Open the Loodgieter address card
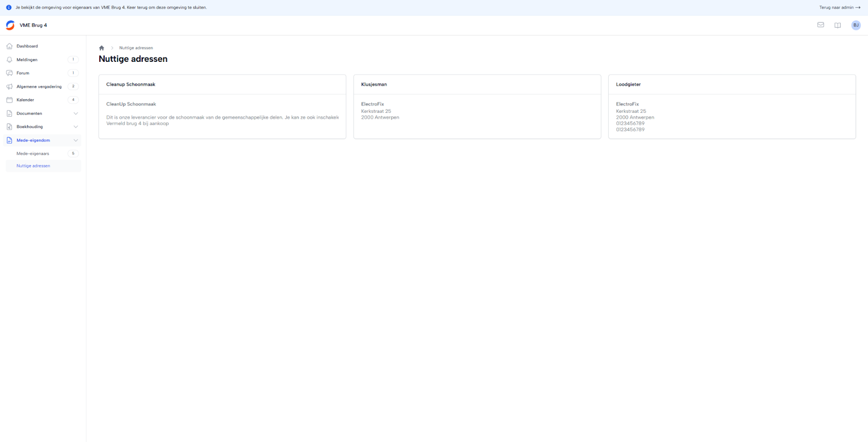Screen dimensions: 868x442 click(731, 107)
